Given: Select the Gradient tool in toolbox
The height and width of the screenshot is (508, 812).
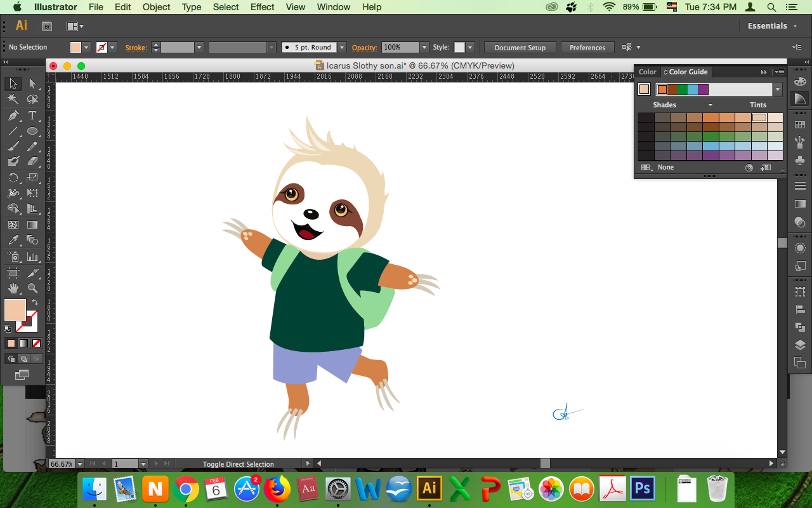Looking at the screenshot, I should 32,225.
